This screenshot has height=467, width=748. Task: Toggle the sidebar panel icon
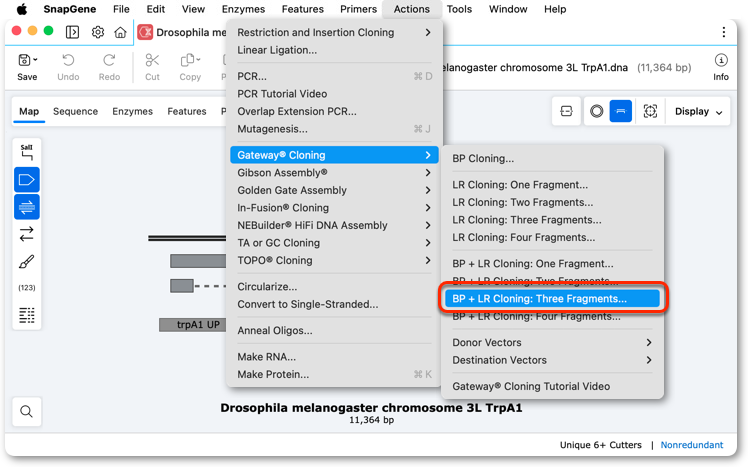73,32
